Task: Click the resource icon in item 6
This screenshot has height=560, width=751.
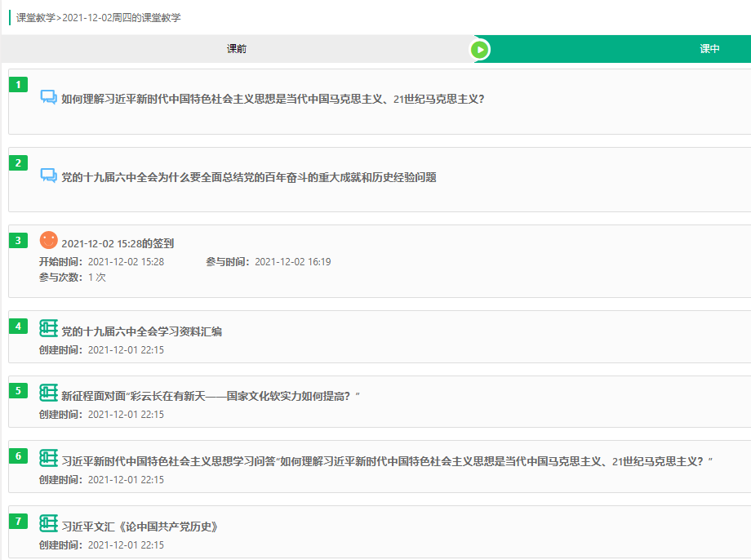Action: (48, 459)
